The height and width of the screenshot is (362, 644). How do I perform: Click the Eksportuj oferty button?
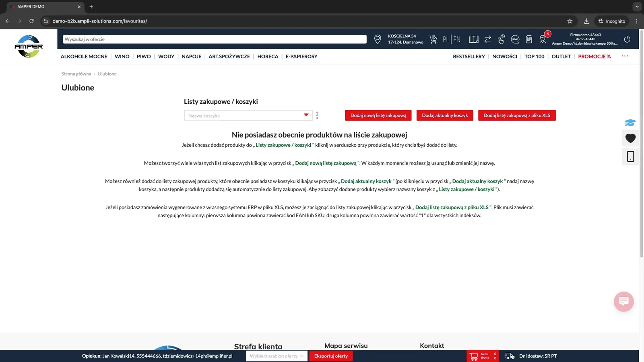[331, 356]
